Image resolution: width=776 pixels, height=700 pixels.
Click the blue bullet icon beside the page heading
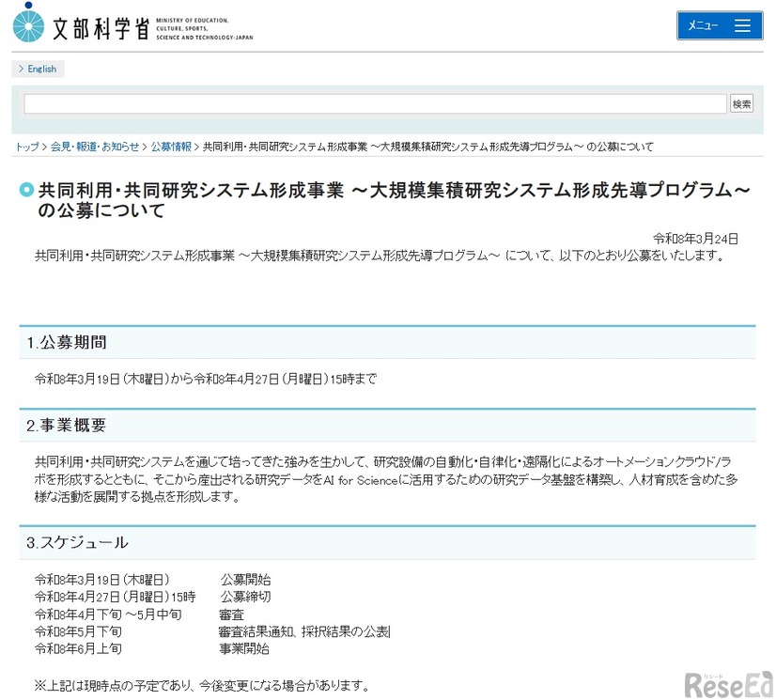pyautogui.click(x=28, y=188)
